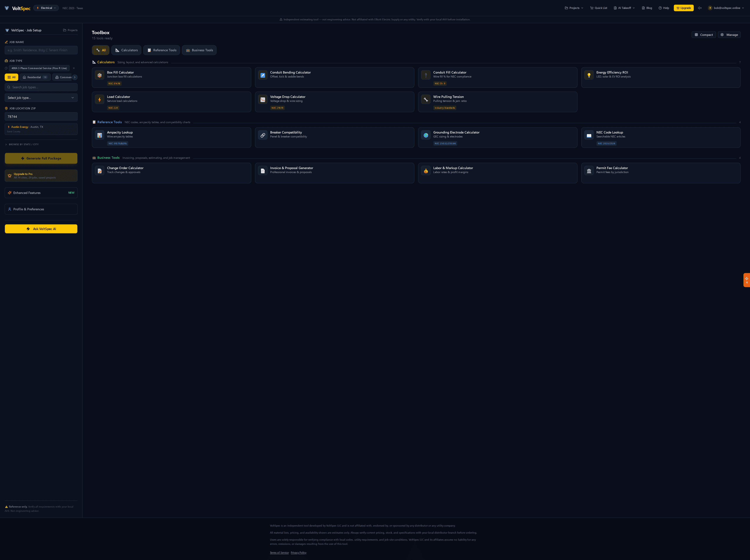Viewport: 750px width, 560px height.
Task: Switch to the Business Tools tab
Action: (x=199, y=50)
